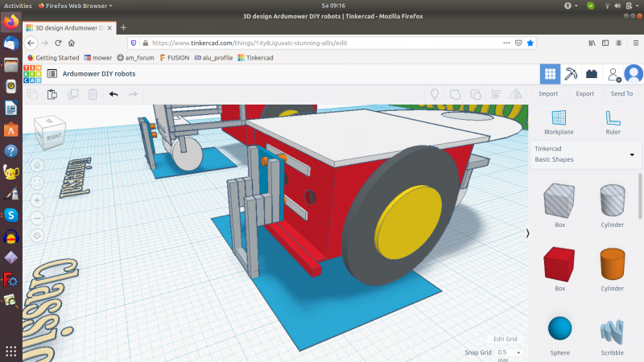Switch to 3D design grid view
The width and height of the screenshot is (644, 362).
[x=550, y=74]
